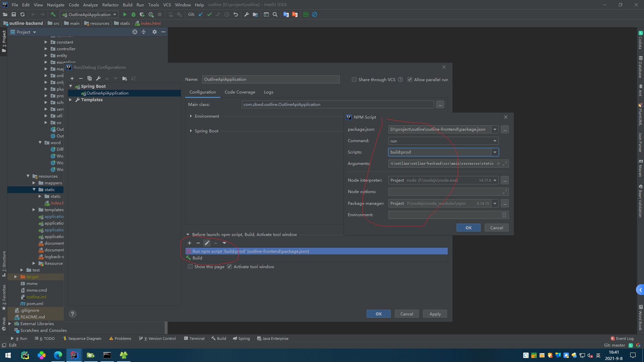Viewport: 644px width, 362px height.
Task: Switch to the Code Coverage tab
Action: coord(240,92)
